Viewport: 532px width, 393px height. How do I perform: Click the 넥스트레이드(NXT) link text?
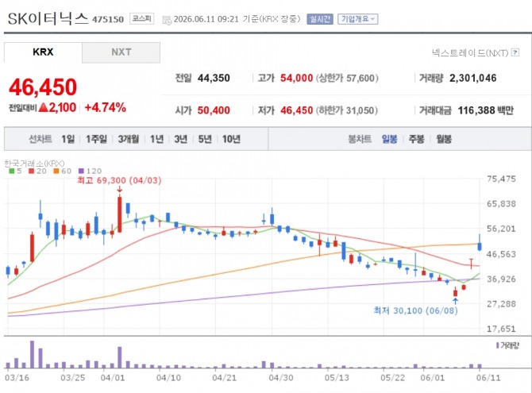click(470, 52)
